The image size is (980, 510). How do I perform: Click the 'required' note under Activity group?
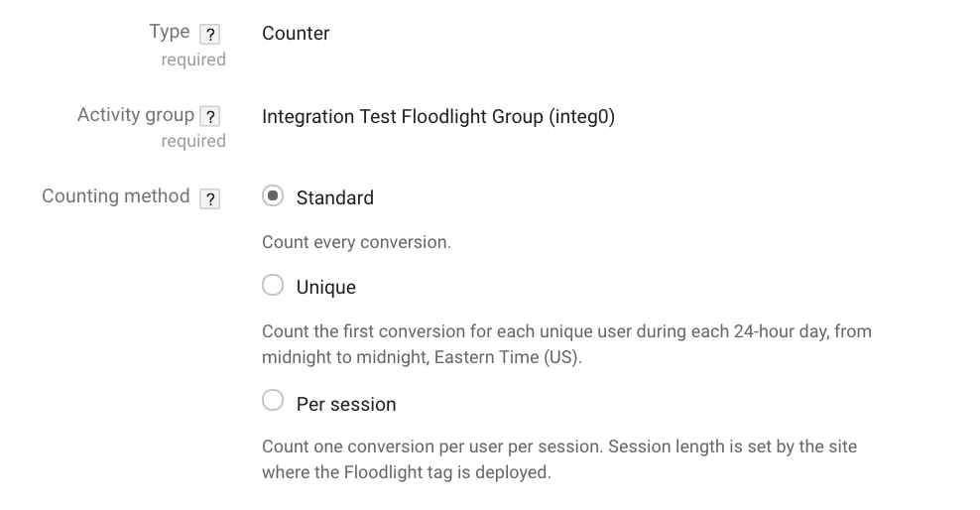(193, 141)
